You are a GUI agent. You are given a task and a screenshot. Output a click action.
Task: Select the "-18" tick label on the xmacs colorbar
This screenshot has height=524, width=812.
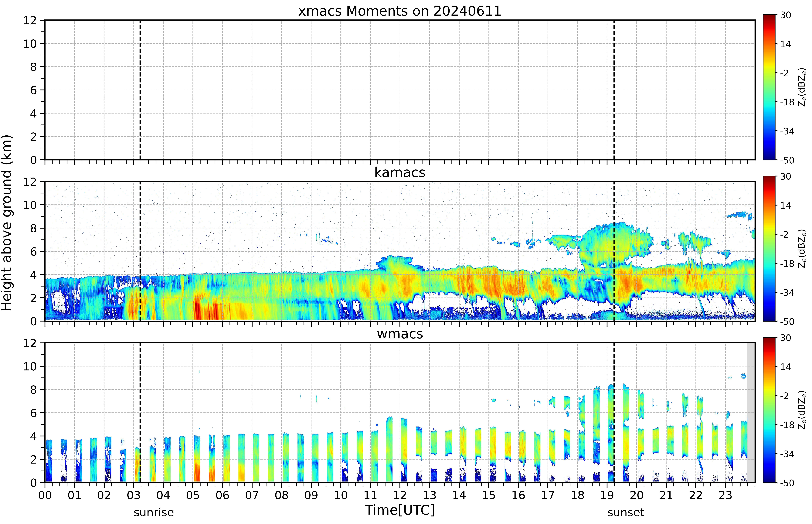pos(787,102)
